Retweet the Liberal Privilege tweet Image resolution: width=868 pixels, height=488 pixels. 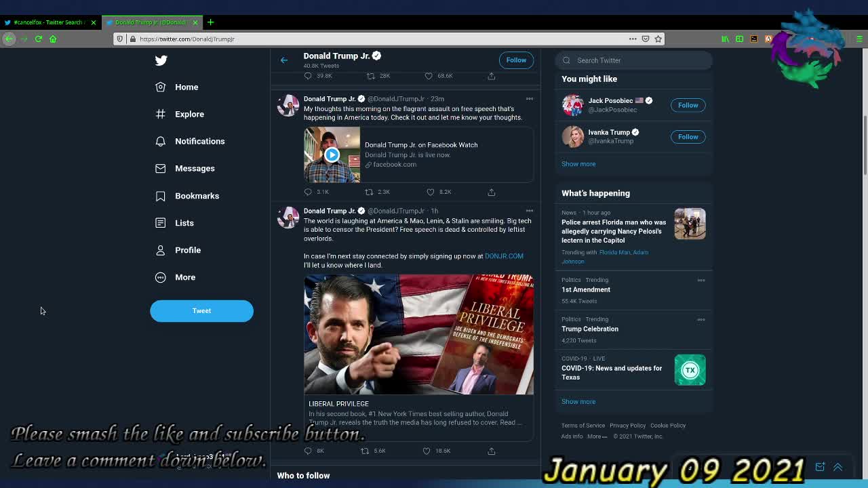click(365, 451)
